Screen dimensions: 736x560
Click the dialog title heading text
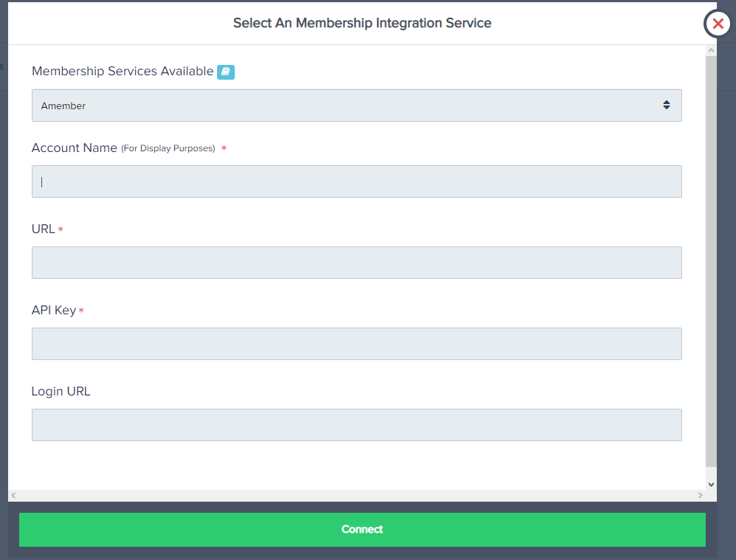pos(362,23)
